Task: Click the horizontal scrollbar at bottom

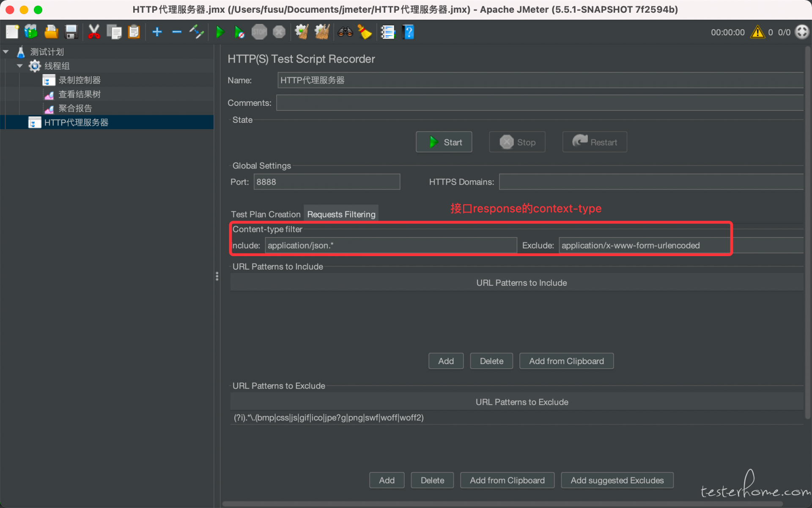Action: pos(502,504)
